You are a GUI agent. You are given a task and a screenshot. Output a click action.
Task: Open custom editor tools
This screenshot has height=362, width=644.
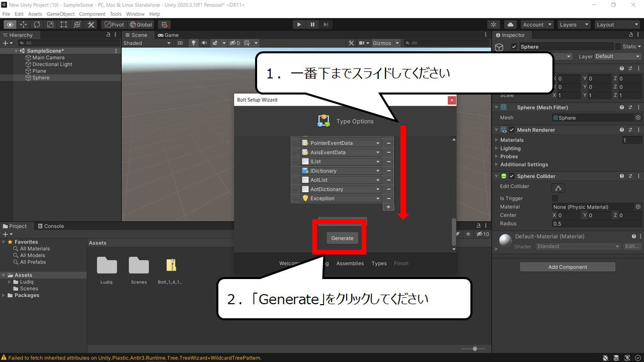[91, 25]
